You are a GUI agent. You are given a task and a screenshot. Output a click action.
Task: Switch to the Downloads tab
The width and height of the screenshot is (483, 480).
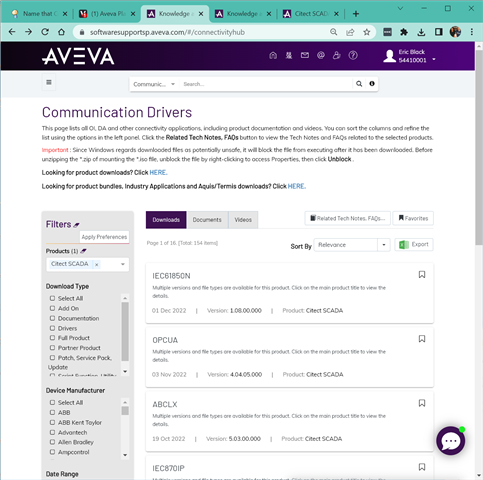(166, 220)
